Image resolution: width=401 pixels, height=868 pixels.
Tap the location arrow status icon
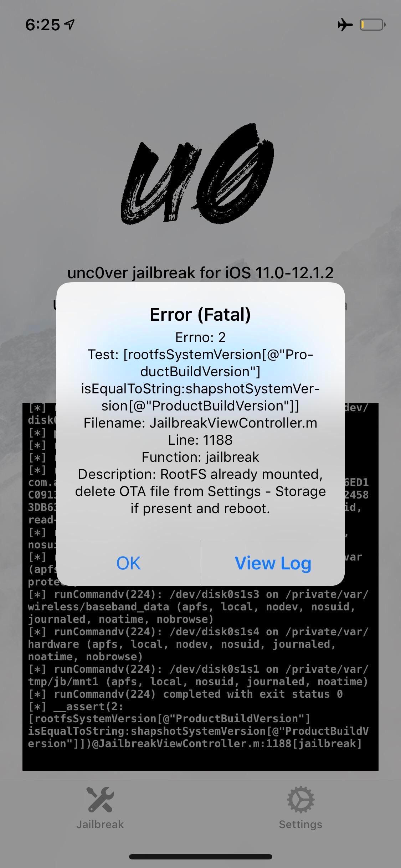(x=70, y=24)
